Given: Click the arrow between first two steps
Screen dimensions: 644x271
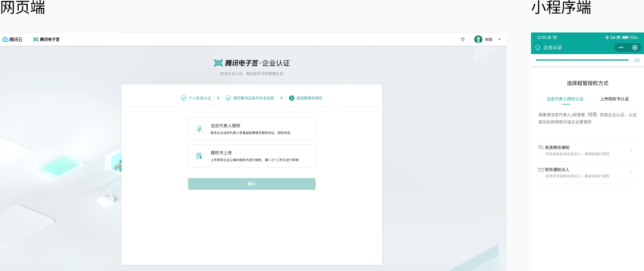Looking at the screenshot, I should coord(218,98).
